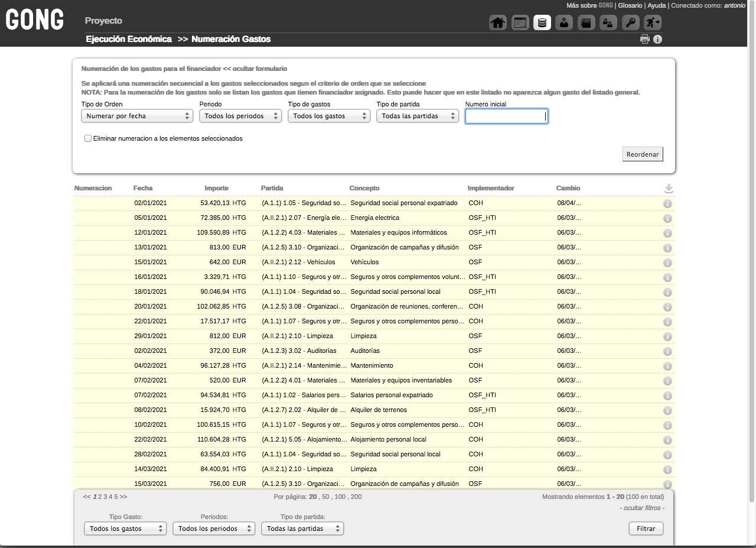756x548 pixels.
Task: Focus the 'Numero inicial' text field
Action: coord(506,116)
